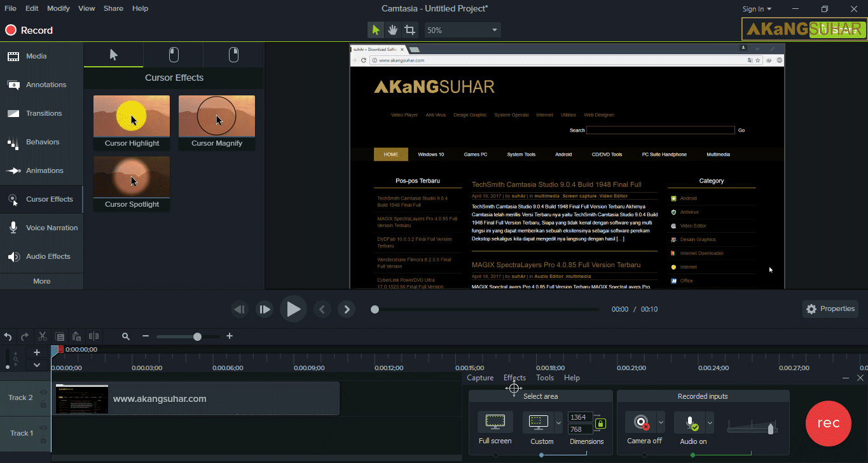868x463 pixels.
Task: Select the Cursor Highlight effect thumbnail
Action: coord(132,123)
